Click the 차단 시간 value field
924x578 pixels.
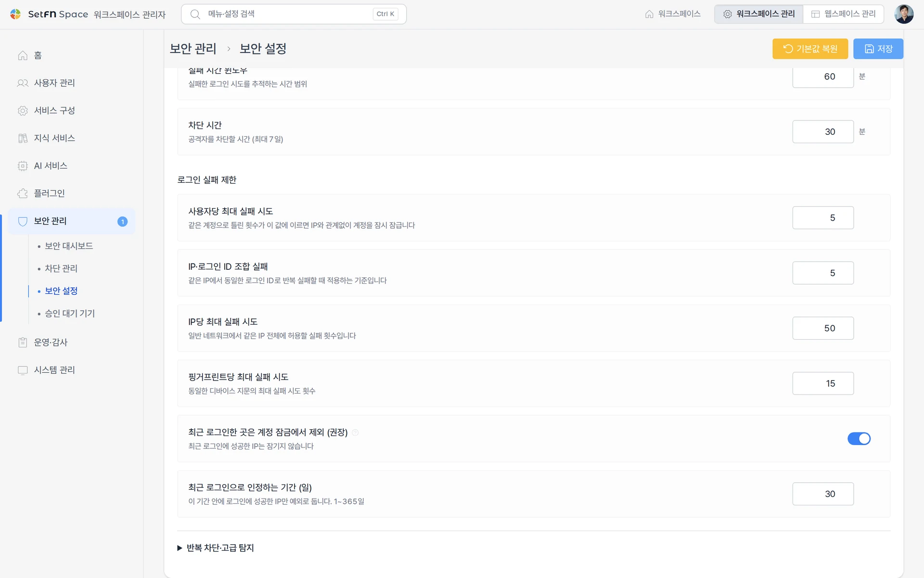pos(823,131)
